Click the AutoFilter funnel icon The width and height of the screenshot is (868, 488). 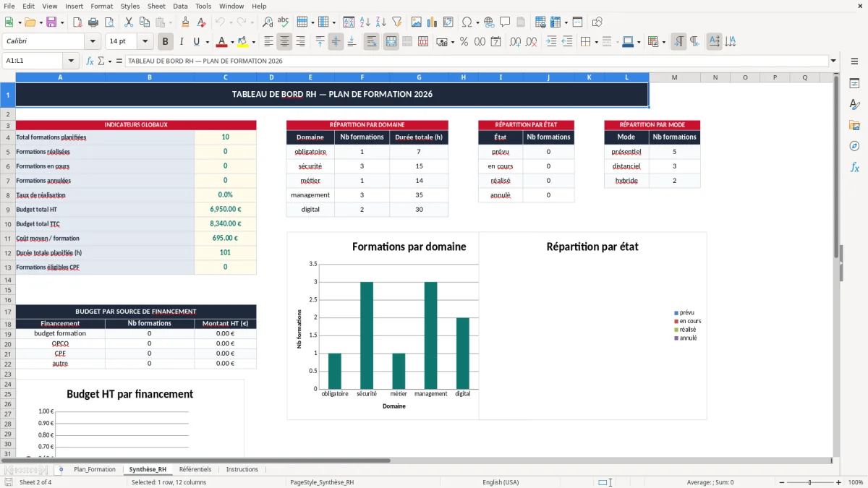396,22
